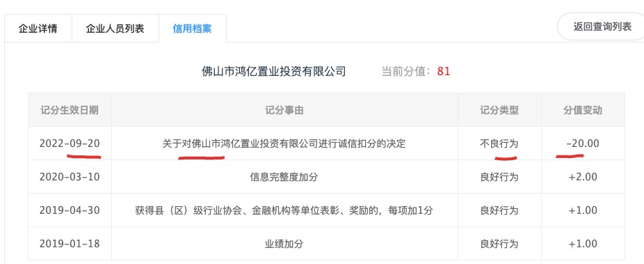Image resolution: width=644 pixels, height=264 pixels.
Task: Click the 不良行为 type cell
Action: point(499,143)
